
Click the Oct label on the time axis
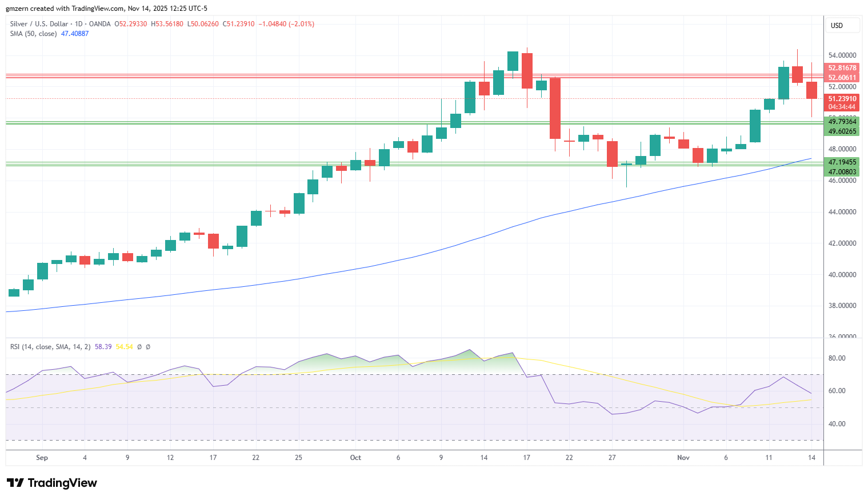[x=355, y=458]
